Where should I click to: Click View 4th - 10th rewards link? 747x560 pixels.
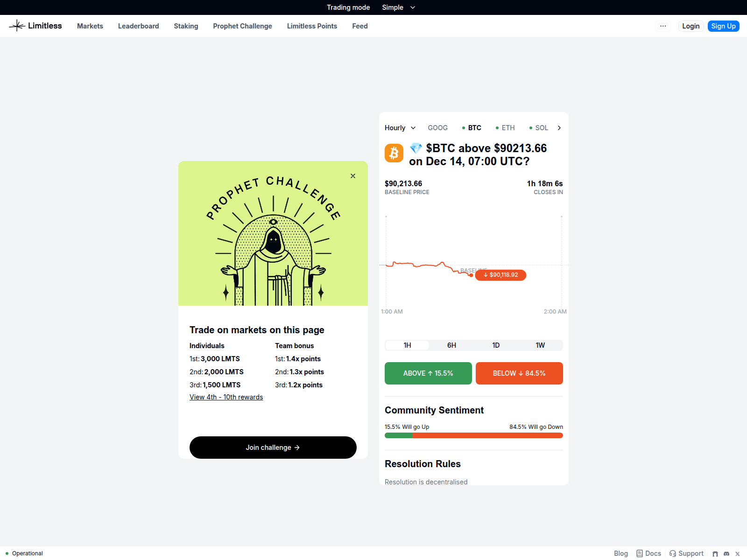point(226,397)
